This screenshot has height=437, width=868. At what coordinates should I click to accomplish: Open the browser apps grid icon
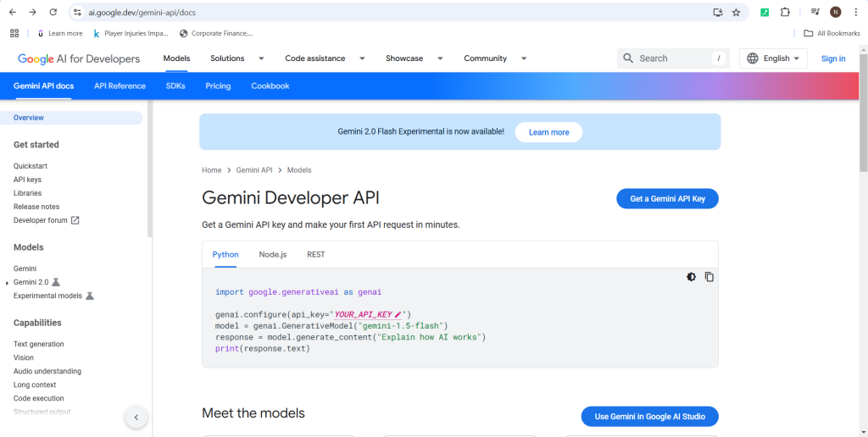point(14,33)
